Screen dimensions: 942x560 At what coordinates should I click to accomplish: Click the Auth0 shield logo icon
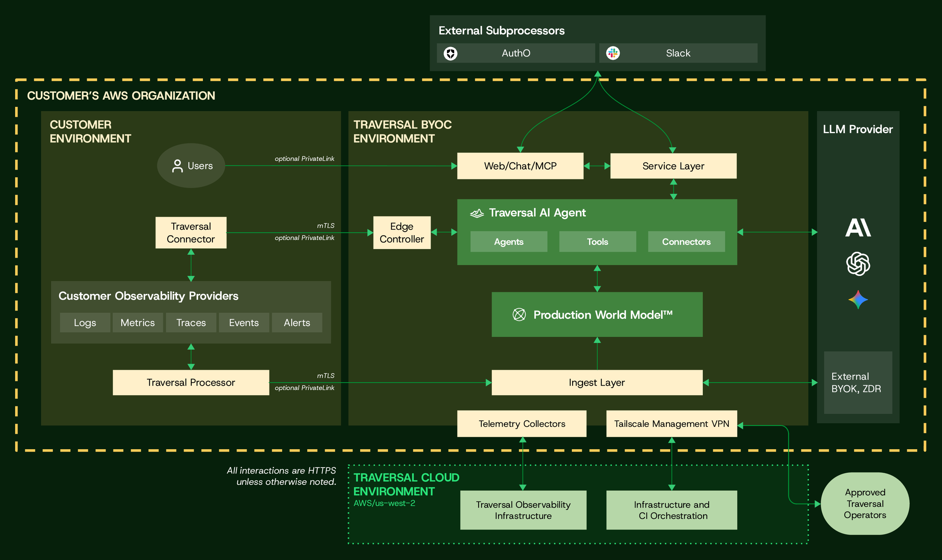pos(451,53)
